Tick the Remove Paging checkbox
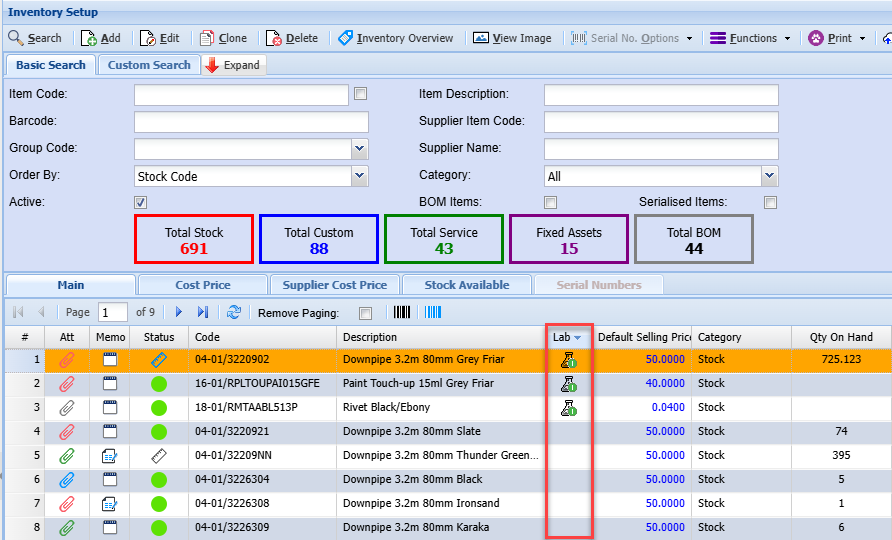The image size is (892, 540). click(365, 313)
